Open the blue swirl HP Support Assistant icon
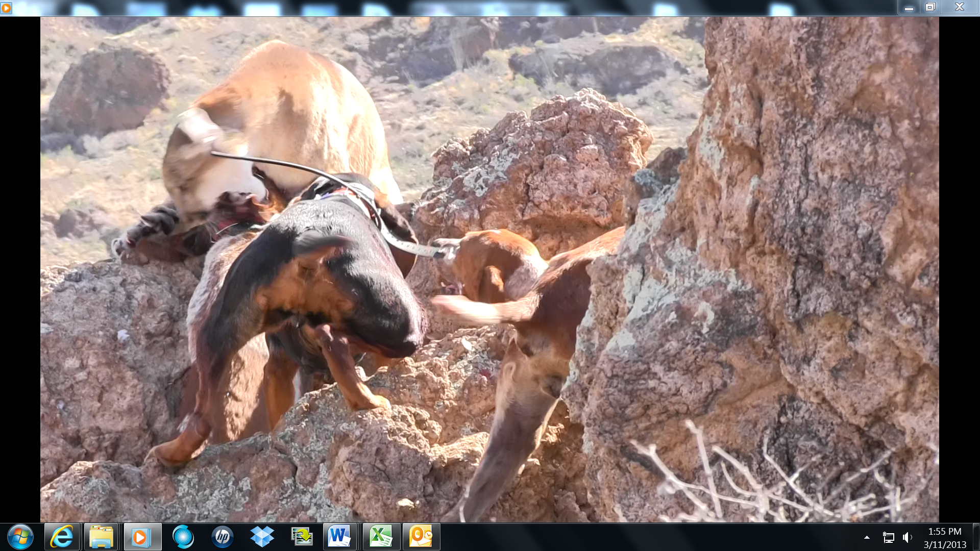Image resolution: width=980 pixels, height=551 pixels. tap(183, 537)
